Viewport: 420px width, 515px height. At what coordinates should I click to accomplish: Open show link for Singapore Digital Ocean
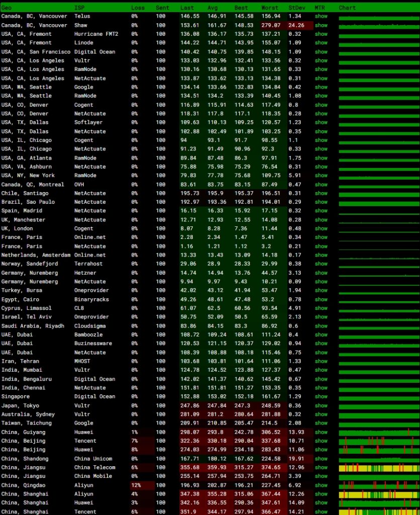321,396
